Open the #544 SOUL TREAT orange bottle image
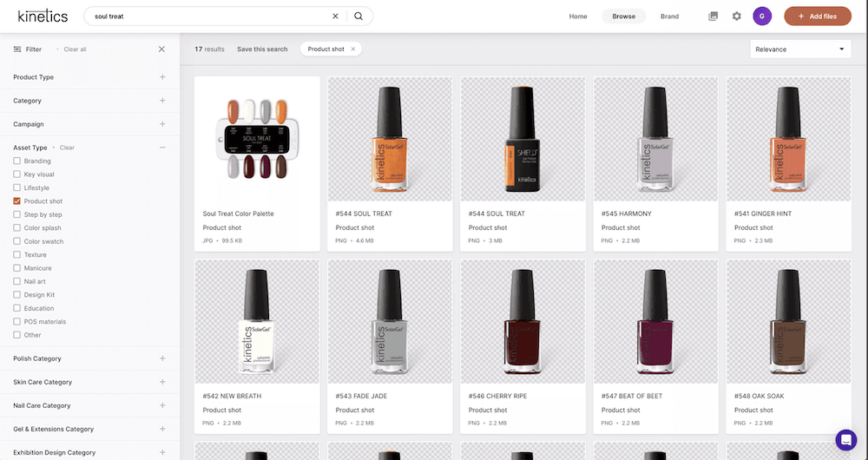This screenshot has height=460, width=868. [390, 139]
